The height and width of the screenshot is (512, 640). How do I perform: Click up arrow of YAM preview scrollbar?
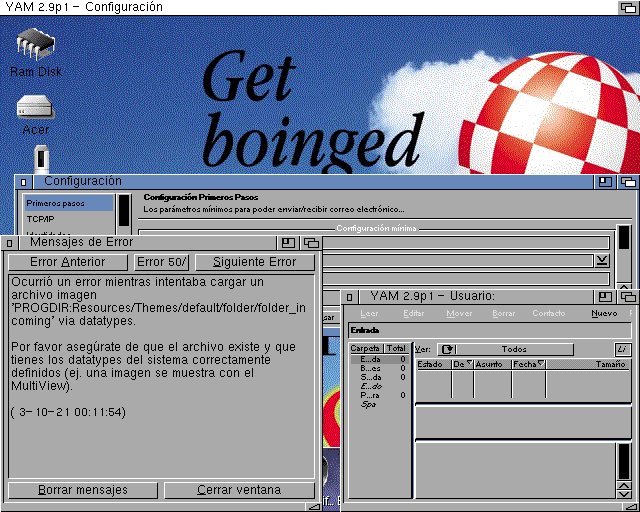[x=624, y=486]
